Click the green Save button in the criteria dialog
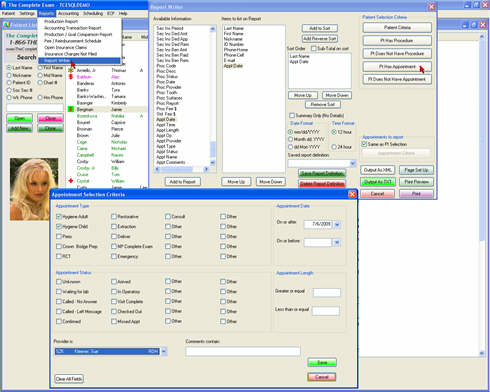The height and width of the screenshot is (392, 490). pos(322,362)
